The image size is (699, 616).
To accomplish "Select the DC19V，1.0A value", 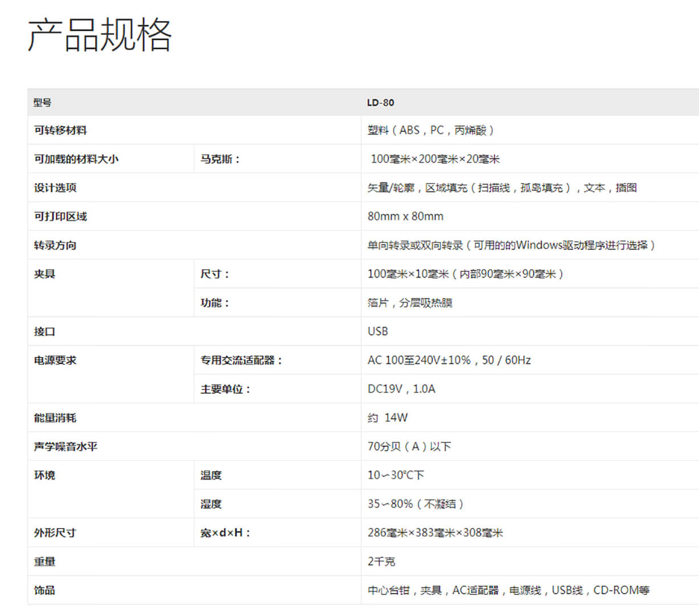I will 401,389.
